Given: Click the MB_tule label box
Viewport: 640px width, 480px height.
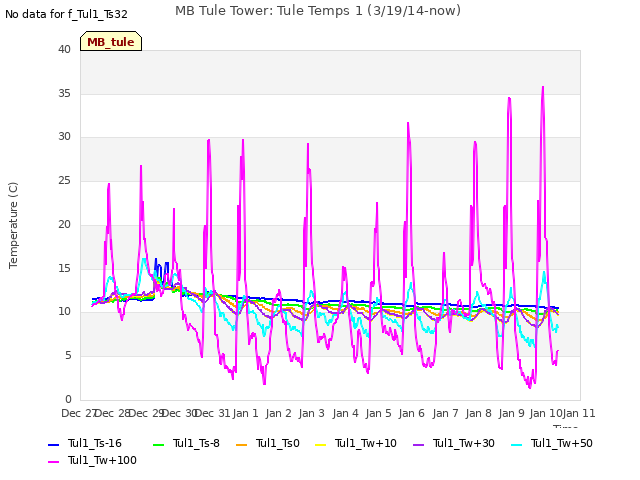Looking at the screenshot, I should (x=111, y=41).
